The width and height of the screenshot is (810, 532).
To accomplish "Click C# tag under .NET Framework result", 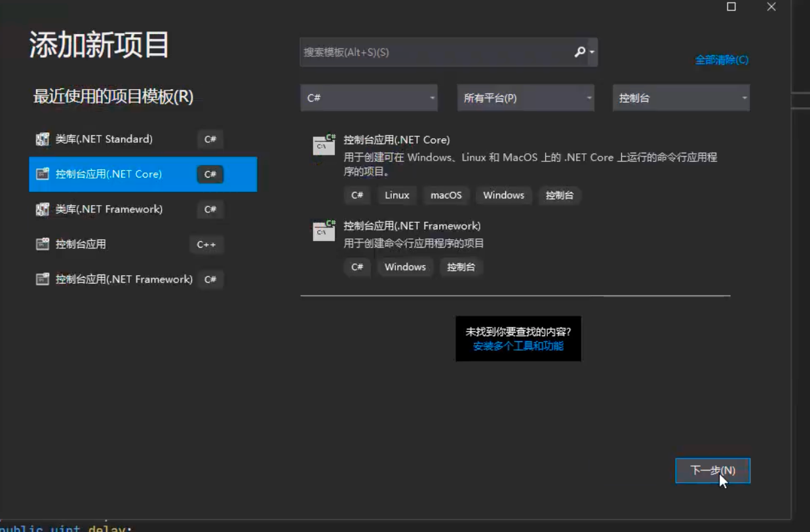I will 357,267.
